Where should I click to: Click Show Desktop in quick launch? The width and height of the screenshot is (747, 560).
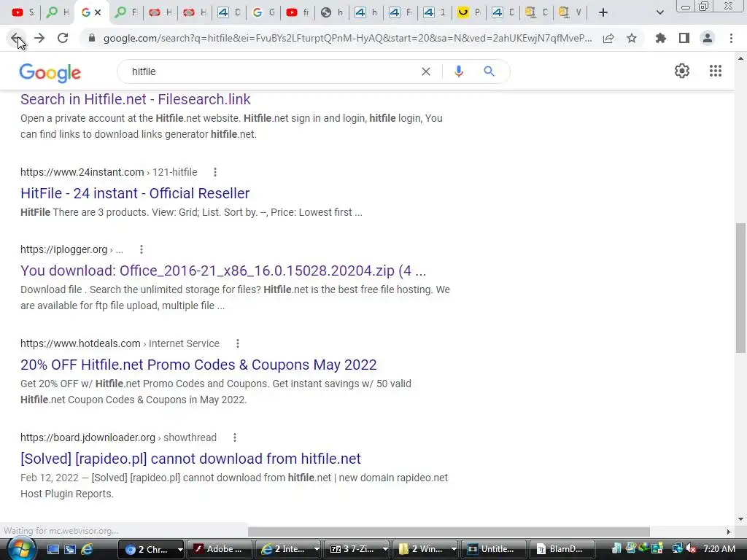53,550
